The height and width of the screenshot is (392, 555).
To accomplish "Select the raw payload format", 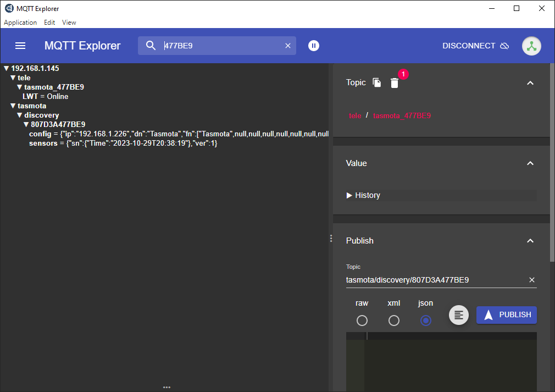I will point(362,320).
